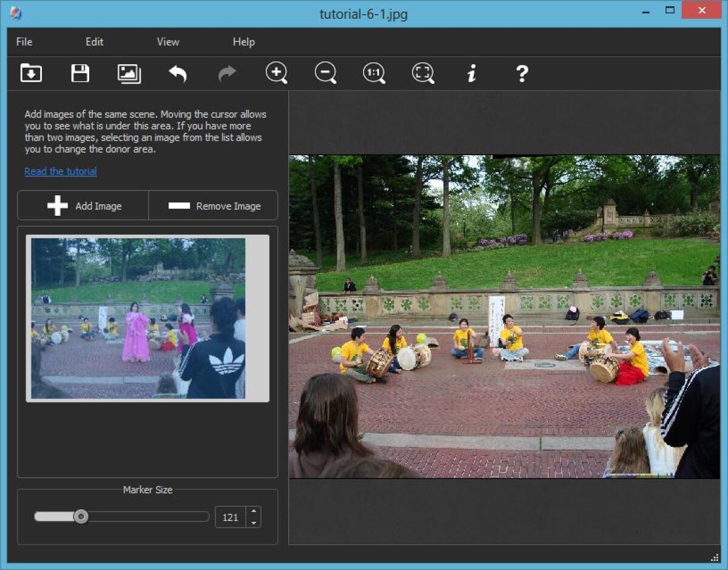Open the View menu
The height and width of the screenshot is (570, 728).
click(x=167, y=42)
